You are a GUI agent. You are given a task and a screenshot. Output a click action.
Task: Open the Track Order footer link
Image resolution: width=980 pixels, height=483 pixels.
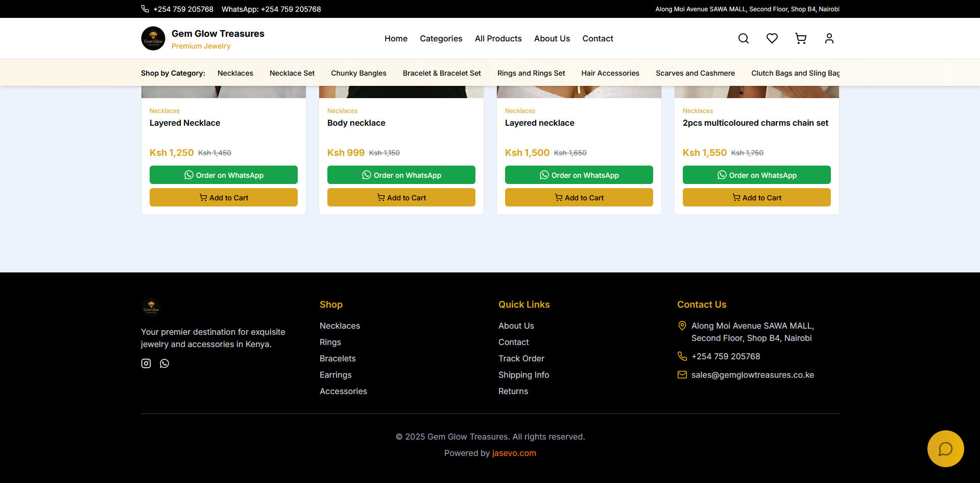click(x=521, y=358)
